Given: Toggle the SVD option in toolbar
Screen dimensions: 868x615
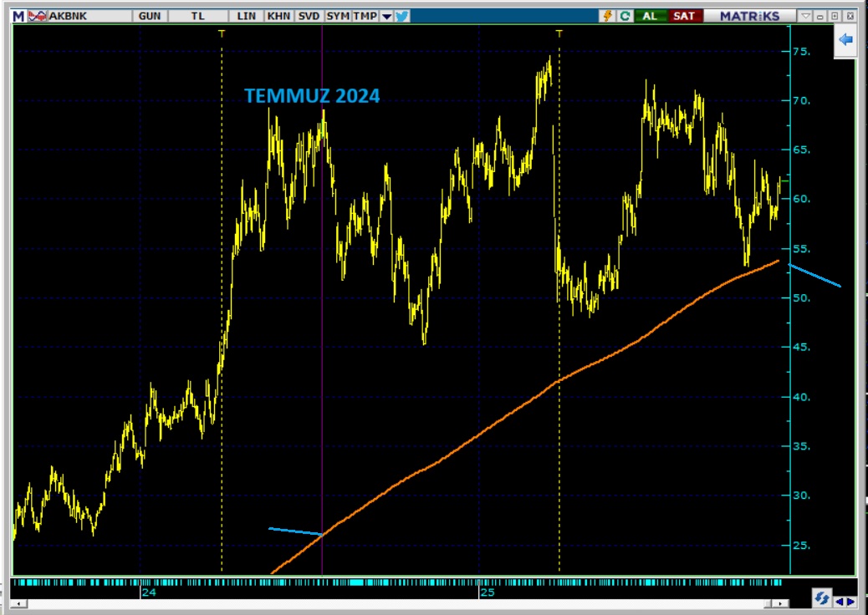Looking at the screenshot, I should click(308, 16).
